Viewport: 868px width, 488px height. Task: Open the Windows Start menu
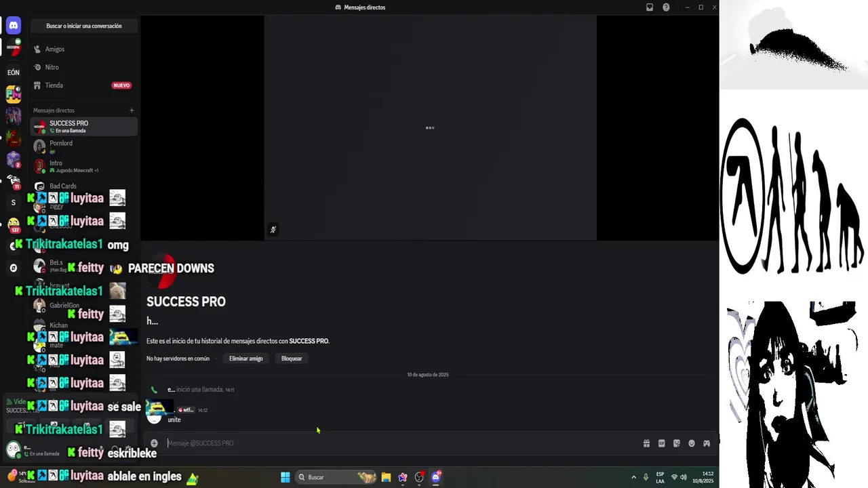click(285, 477)
